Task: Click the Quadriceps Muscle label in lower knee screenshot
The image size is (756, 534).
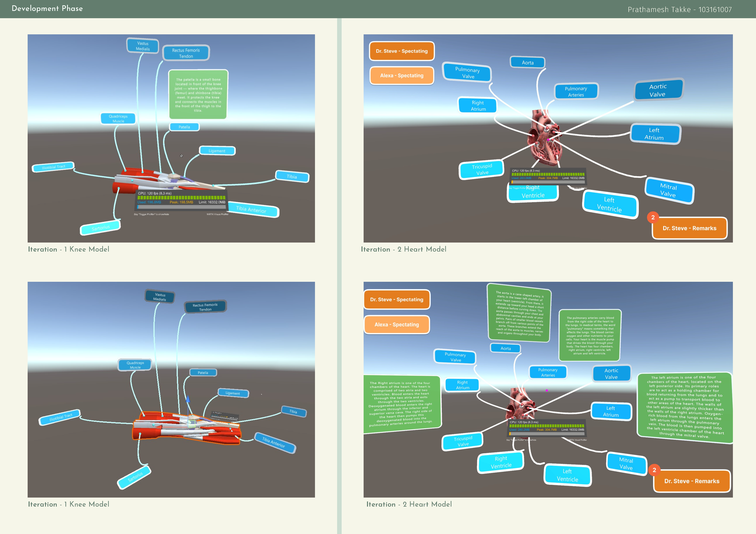Action: tap(135, 365)
